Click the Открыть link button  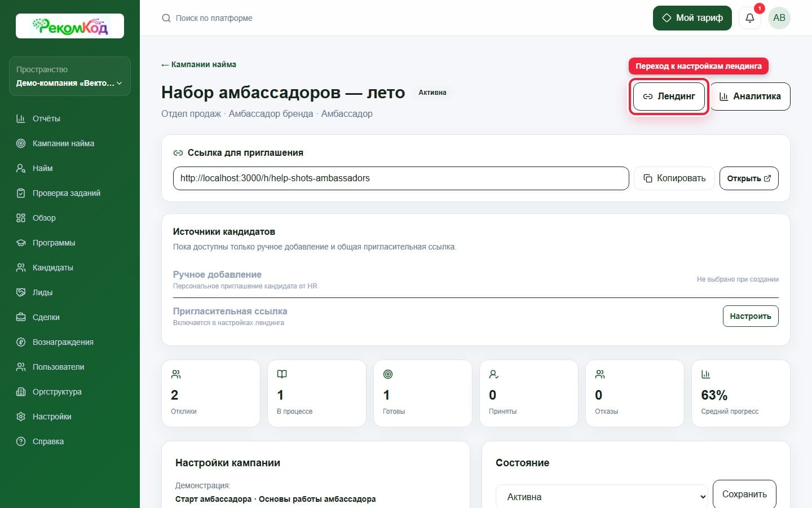pos(749,178)
